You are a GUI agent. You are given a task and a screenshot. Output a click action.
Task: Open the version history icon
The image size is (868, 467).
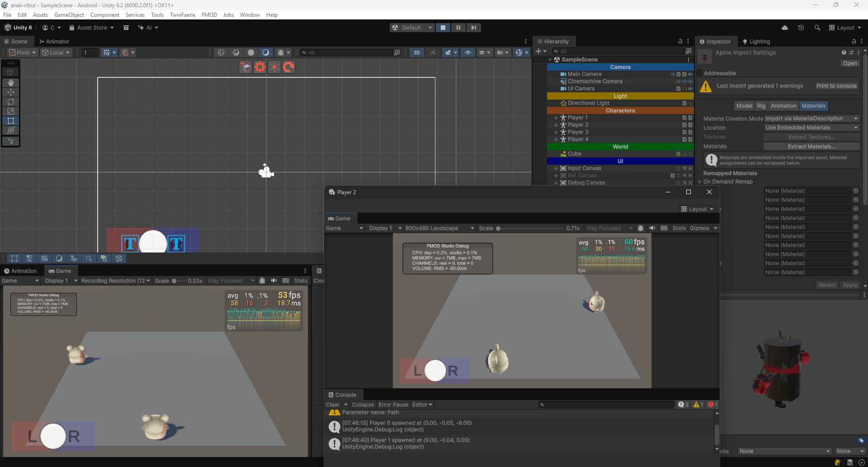click(801, 28)
